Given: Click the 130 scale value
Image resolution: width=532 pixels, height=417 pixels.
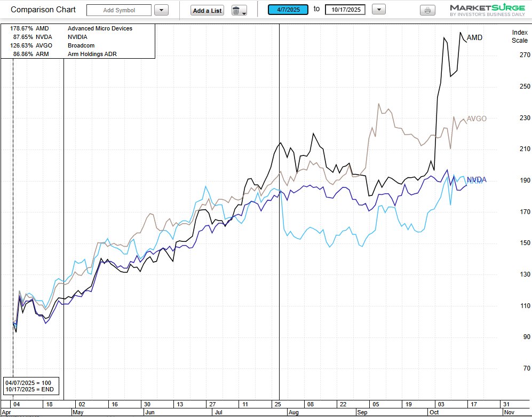Looking at the screenshot, I should tap(525, 274).
